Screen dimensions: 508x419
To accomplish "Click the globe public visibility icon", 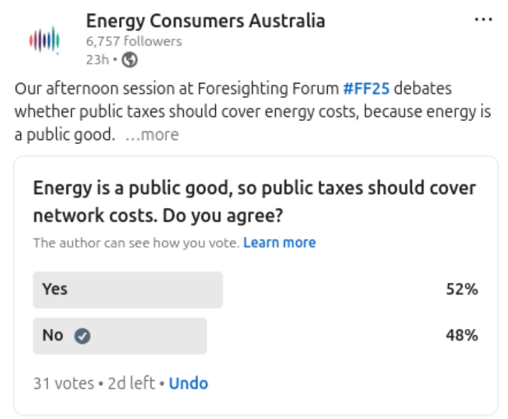I will click(129, 60).
